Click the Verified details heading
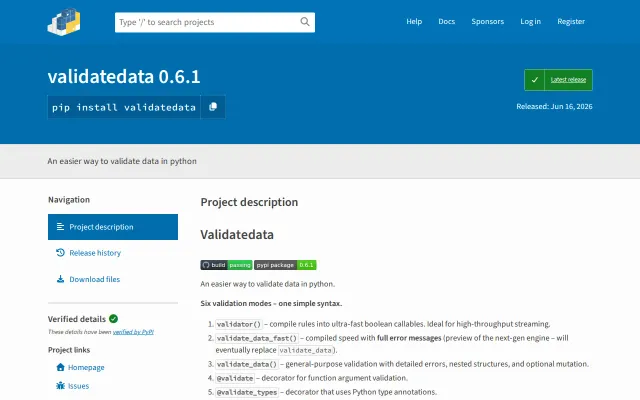 [x=76, y=319]
